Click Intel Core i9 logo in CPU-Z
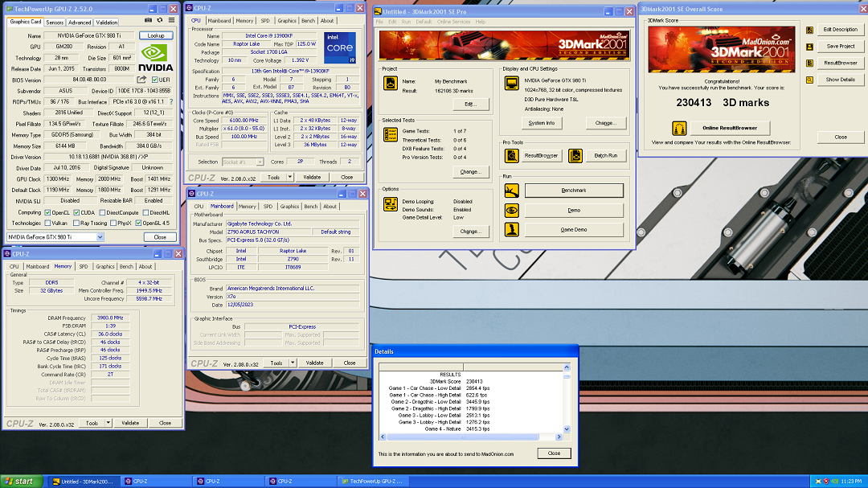This screenshot has width=868, height=488. point(340,47)
